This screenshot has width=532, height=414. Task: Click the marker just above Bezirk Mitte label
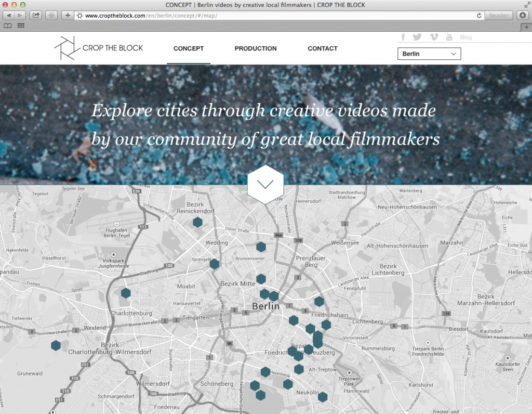pyautogui.click(x=261, y=279)
